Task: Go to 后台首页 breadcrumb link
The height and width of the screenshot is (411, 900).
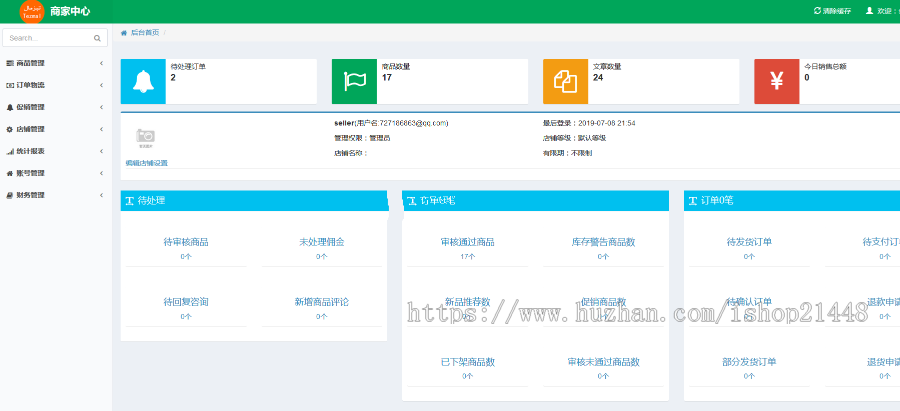Action: coord(145,33)
